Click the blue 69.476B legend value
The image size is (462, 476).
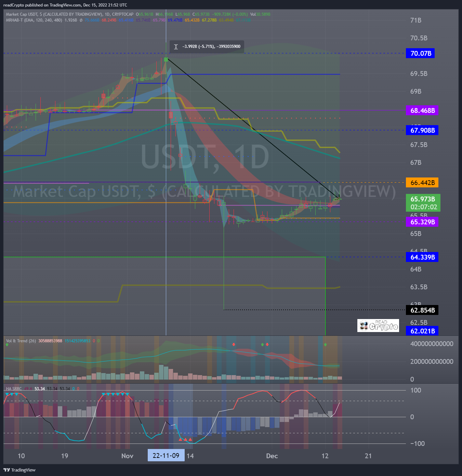point(175,20)
